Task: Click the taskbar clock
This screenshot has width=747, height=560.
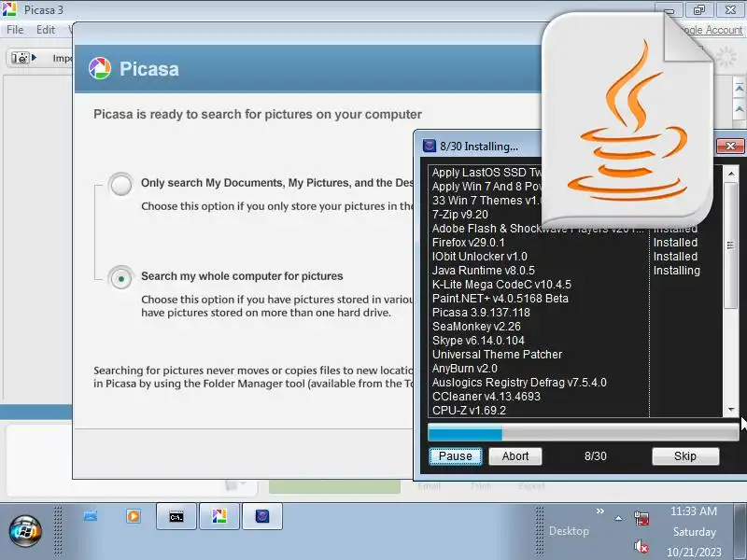Action: coord(694,531)
